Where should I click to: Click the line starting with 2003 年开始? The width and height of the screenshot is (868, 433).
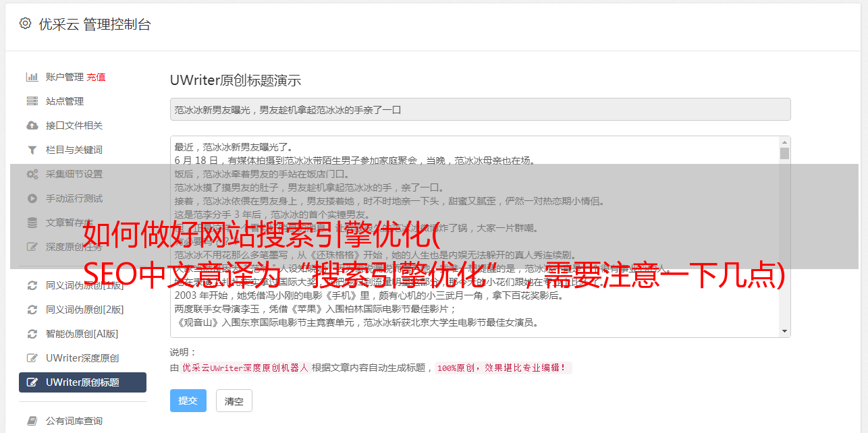point(369,295)
